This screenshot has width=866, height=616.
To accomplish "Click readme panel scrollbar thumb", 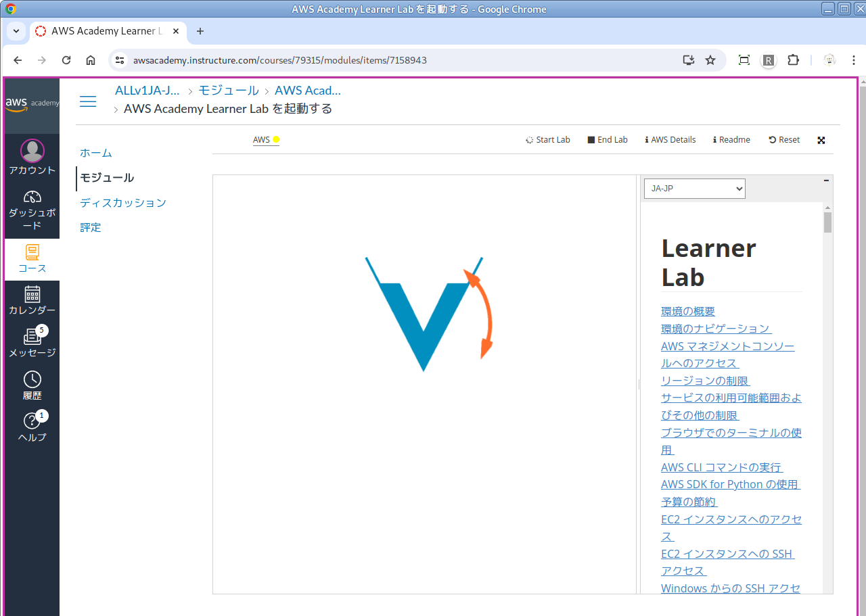I will [x=827, y=222].
